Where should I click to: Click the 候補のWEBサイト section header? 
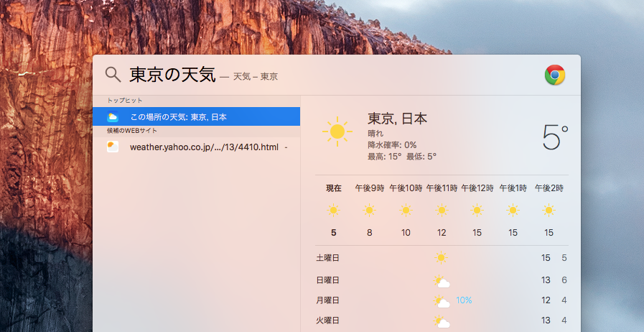[x=132, y=131]
